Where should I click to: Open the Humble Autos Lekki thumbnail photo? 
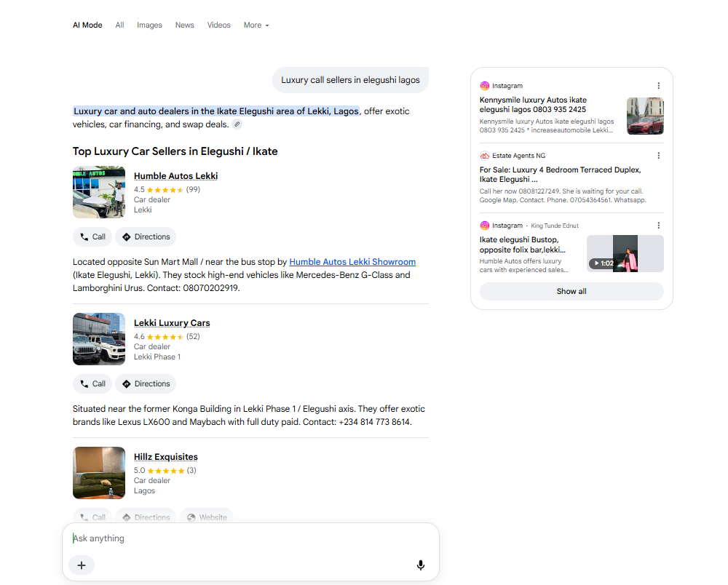pyautogui.click(x=99, y=192)
